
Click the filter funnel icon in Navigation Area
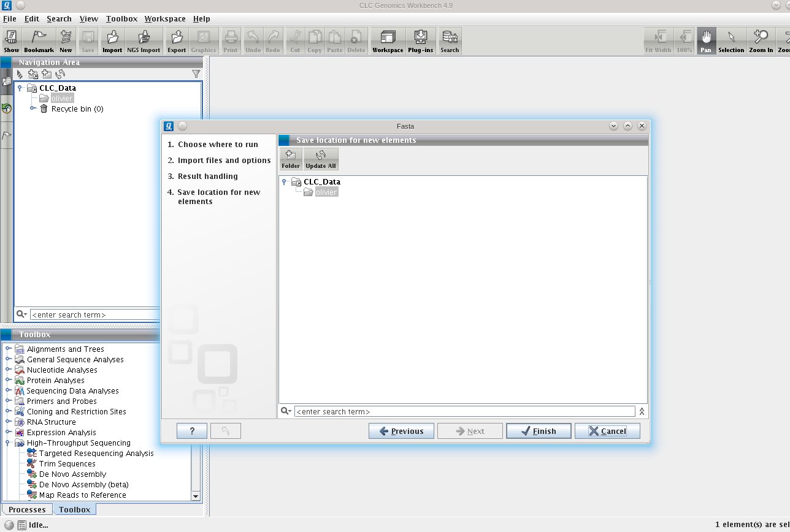coord(196,74)
